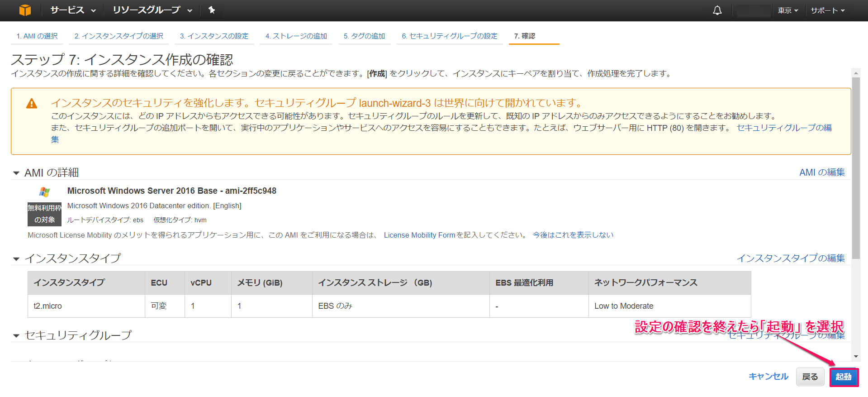
Task: Click the 仮想化タイプ: hvm text
Action: coord(180,220)
